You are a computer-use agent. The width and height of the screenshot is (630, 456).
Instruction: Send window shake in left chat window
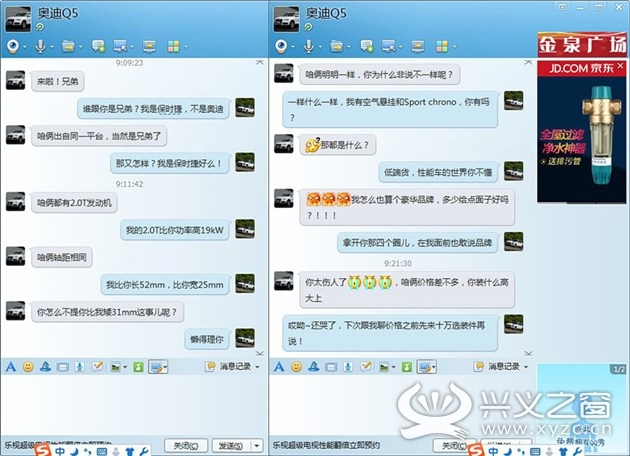63,367
